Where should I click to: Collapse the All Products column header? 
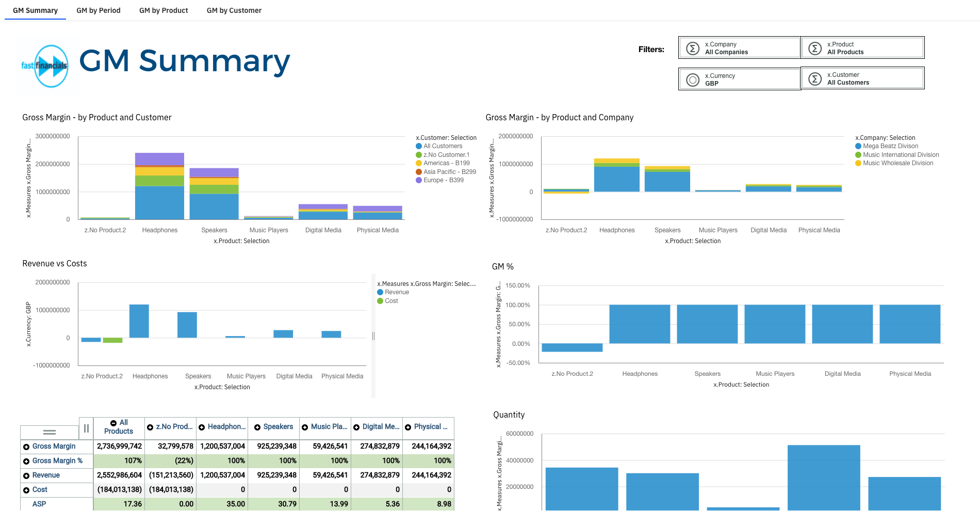pyautogui.click(x=113, y=423)
